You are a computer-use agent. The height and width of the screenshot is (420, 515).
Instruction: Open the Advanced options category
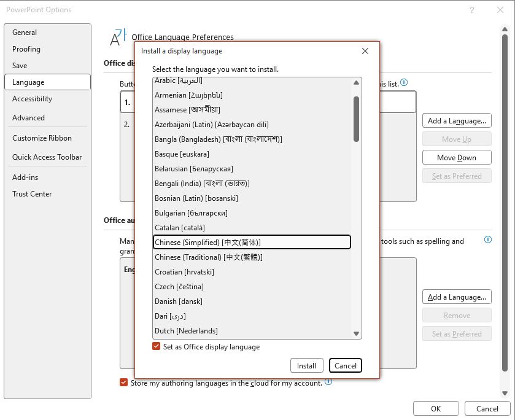coord(47,118)
